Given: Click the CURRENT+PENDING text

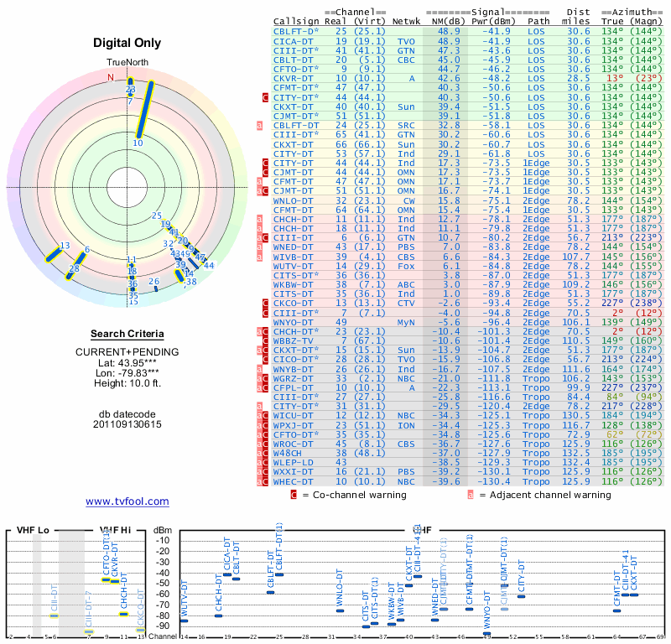Looking at the screenshot, I should point(127,352).
